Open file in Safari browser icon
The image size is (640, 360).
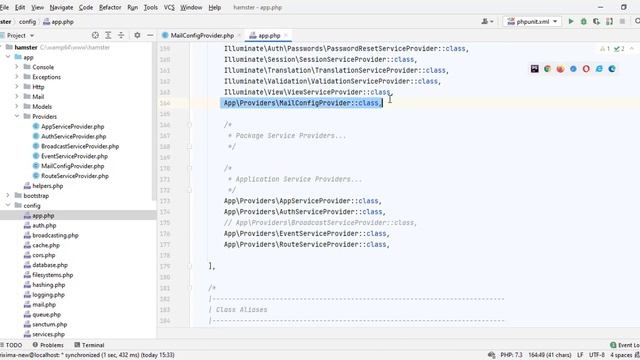pyautogui.click(x=573, y=69)
